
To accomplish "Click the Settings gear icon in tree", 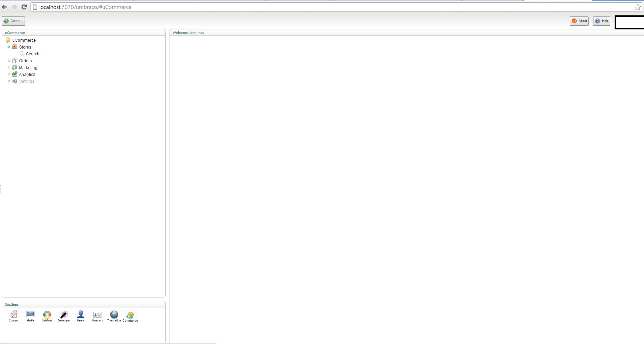I will click(x=15, y=81).
